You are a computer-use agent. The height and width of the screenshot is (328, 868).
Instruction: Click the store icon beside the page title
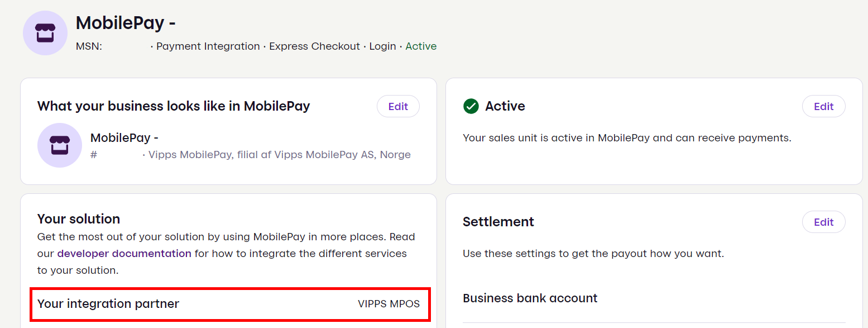[45, 33]
